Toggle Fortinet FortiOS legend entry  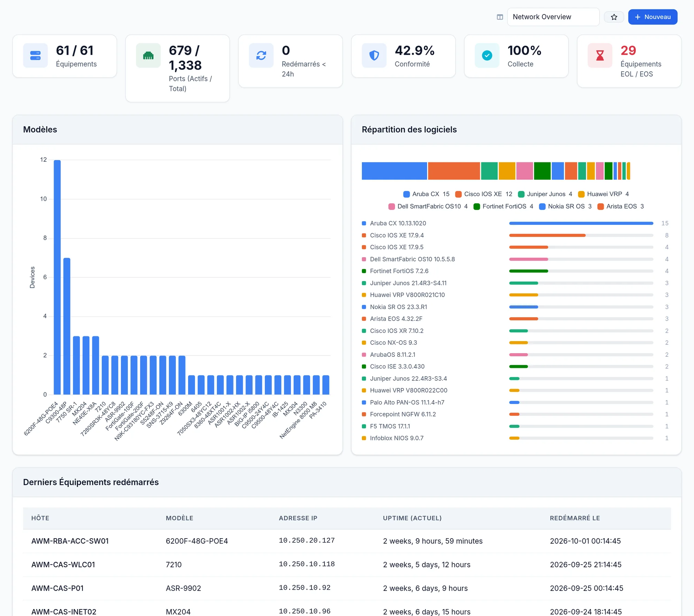pyautogui.click(x=503, y=206)
